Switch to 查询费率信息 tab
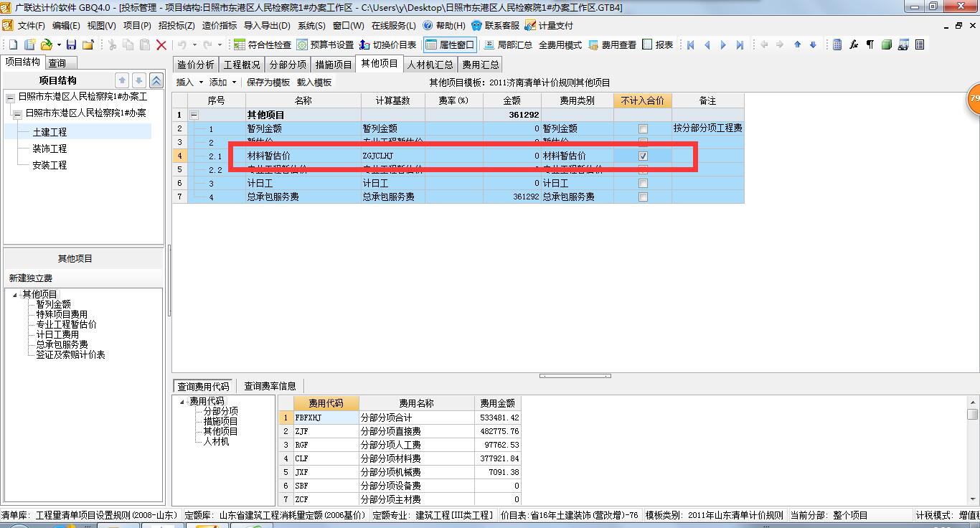This screenshot has height=528, width=980. [270, 386]
